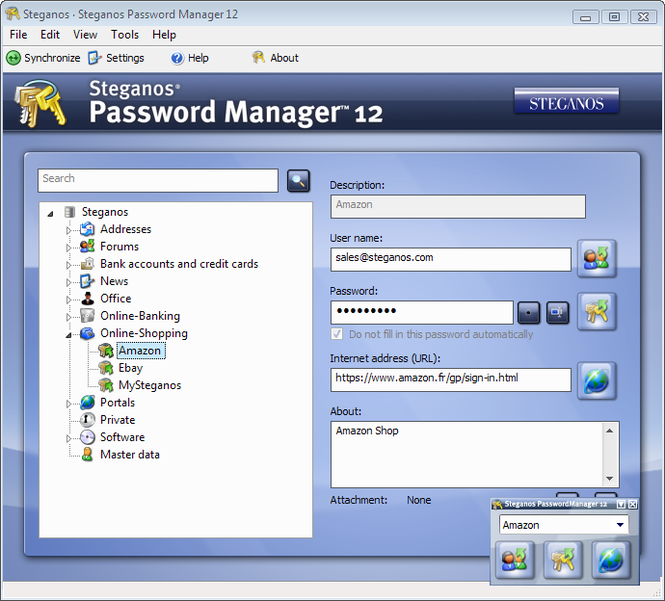Click the Description field showing Amazon

coord(458,207)
